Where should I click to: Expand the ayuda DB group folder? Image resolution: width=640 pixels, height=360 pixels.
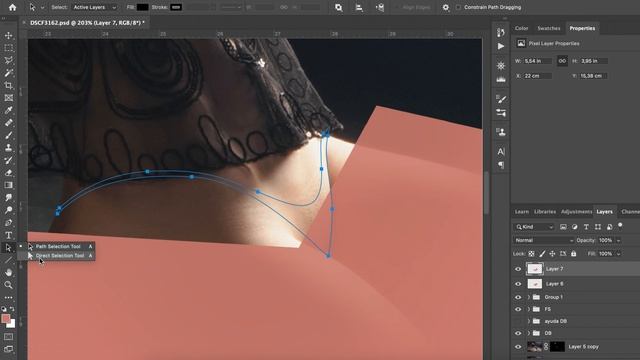(x=529, y=321)
